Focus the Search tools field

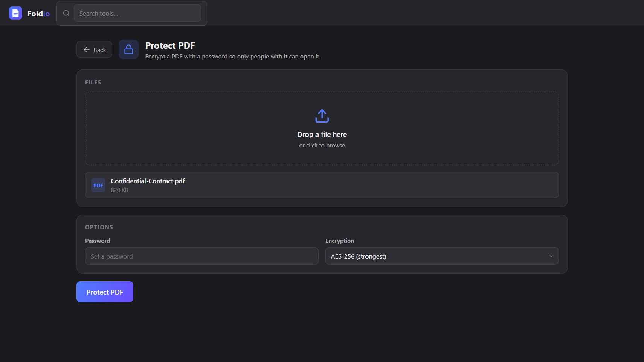coord(137,13)
